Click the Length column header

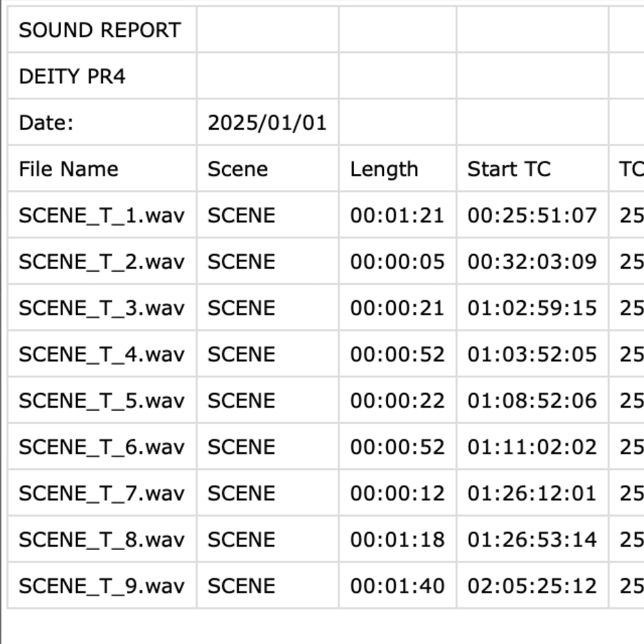(384, 169)
